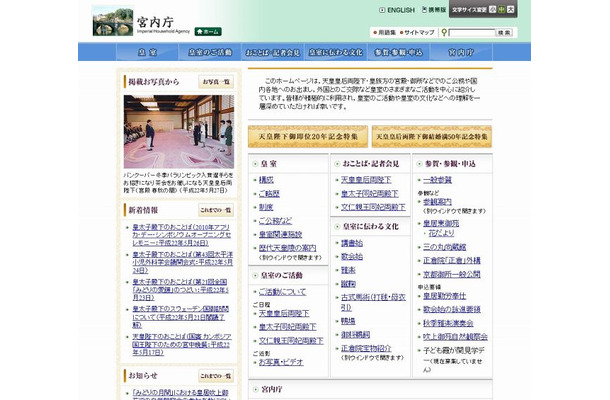
Task: Open the 携帯版 mobile version link
Action: [434, 10]
